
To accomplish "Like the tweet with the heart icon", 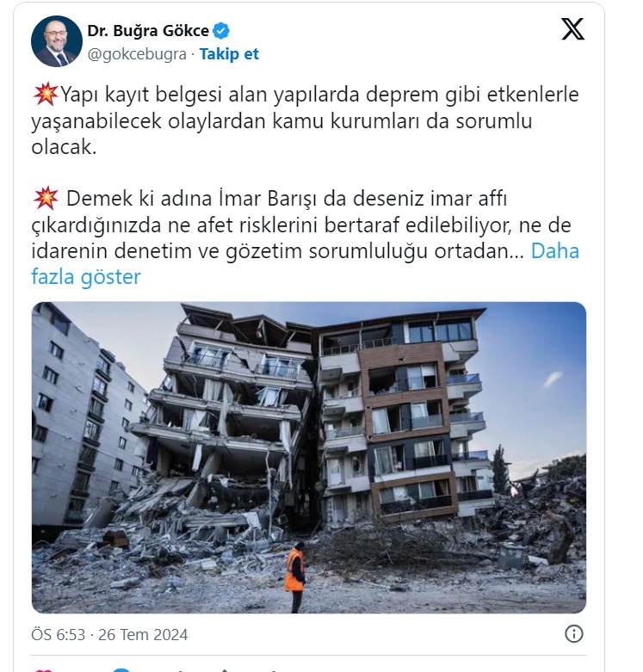I will click(44, 669).
